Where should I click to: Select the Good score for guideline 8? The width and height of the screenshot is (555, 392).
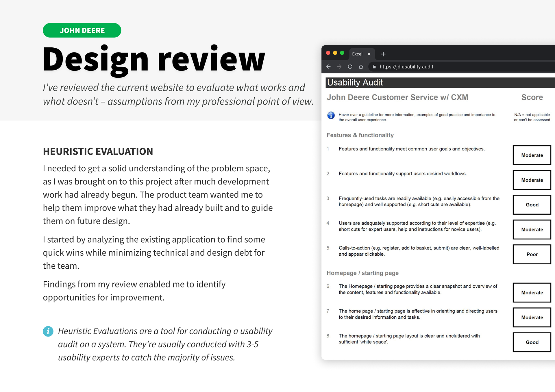tap(532, 342)
